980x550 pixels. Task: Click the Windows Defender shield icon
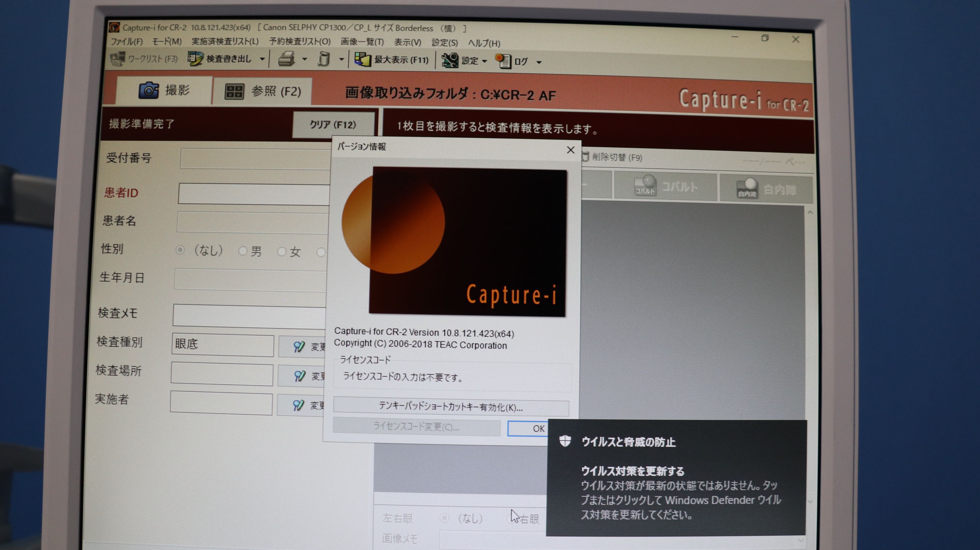565,441
